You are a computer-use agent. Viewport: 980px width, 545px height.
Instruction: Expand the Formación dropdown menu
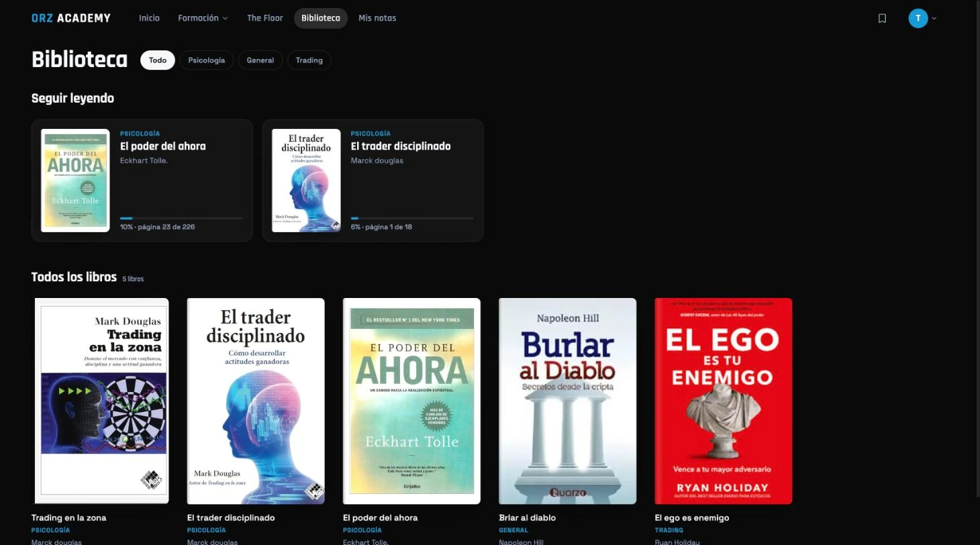tap(203, 18)
